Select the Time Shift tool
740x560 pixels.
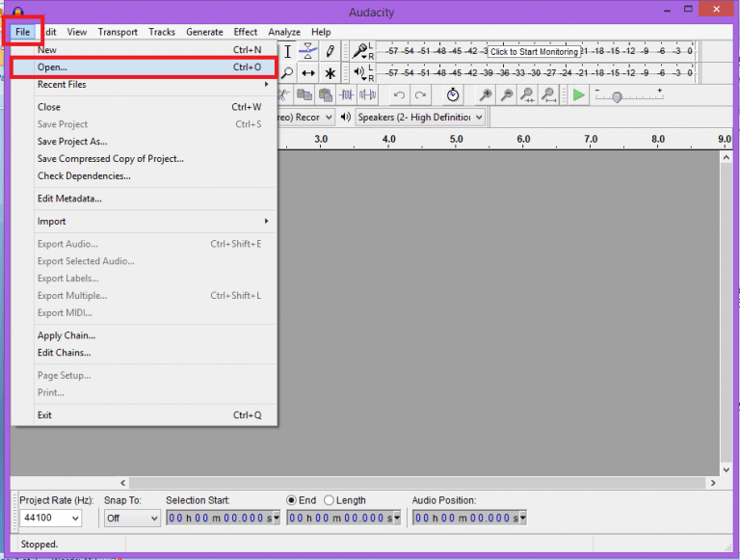(x=308, y=73)
